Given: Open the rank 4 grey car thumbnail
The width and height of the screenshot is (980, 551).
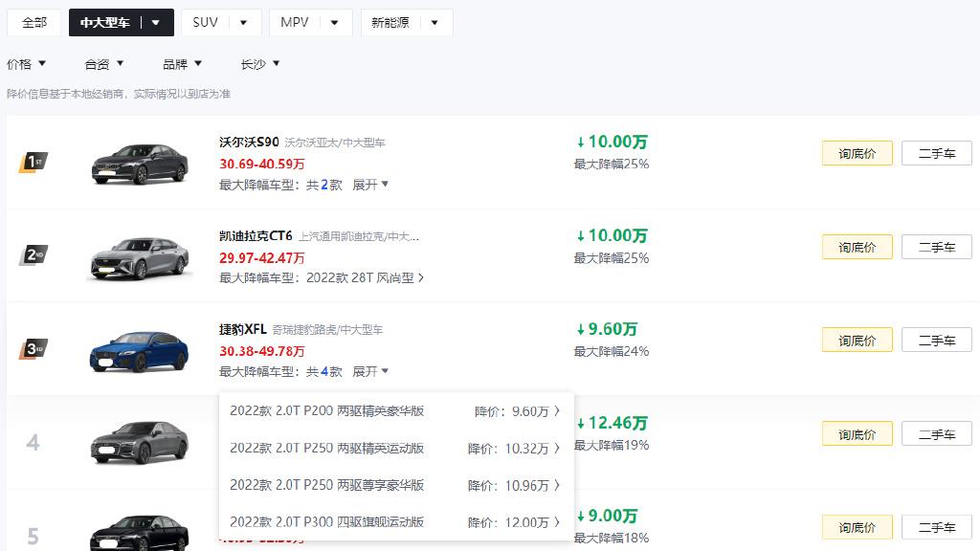Looking at the screenshot, I should click(x=140, y=442).
